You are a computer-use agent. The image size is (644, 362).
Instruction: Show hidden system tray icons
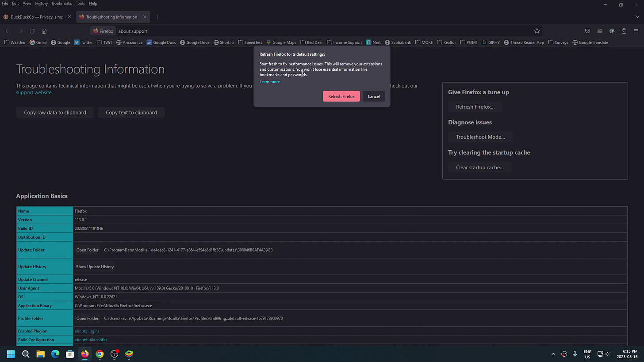pos(553,354)
